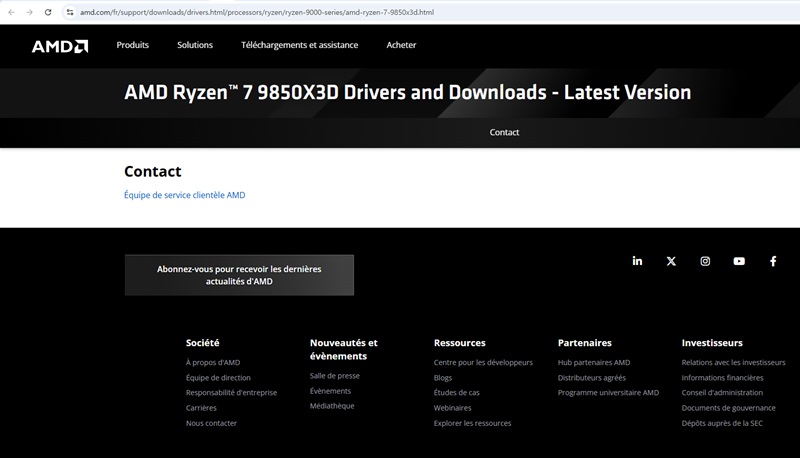The image size is (800, 458).
Task: Open the Produits menu
Action: pyautogui.click(x=132, y=45)
